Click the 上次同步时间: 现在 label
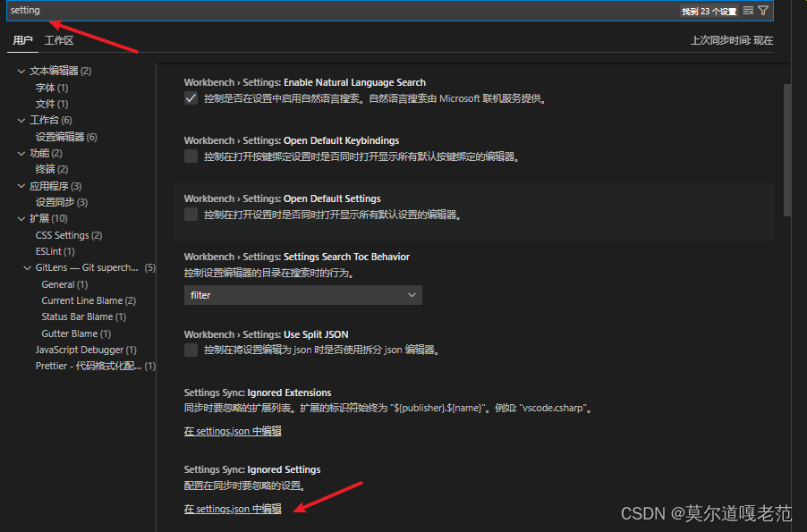807x532 pixels. (732, 40)
